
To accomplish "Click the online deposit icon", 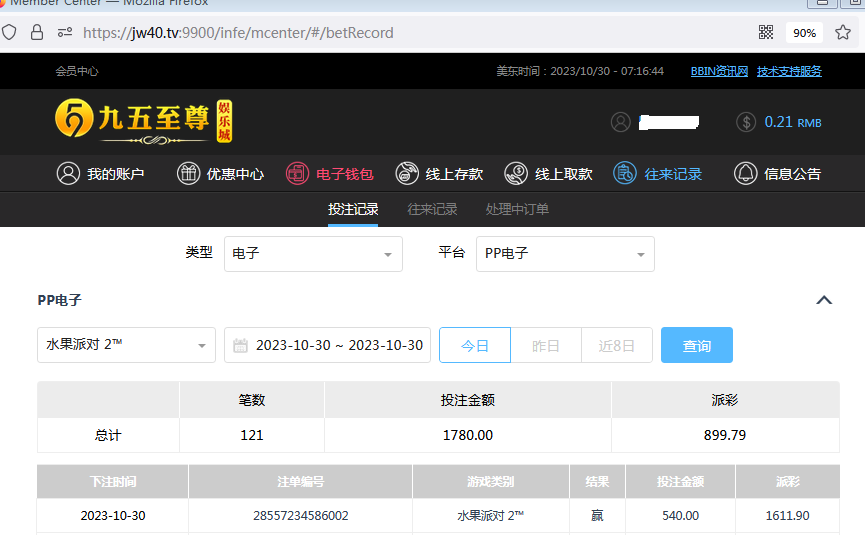I will 407,173.
